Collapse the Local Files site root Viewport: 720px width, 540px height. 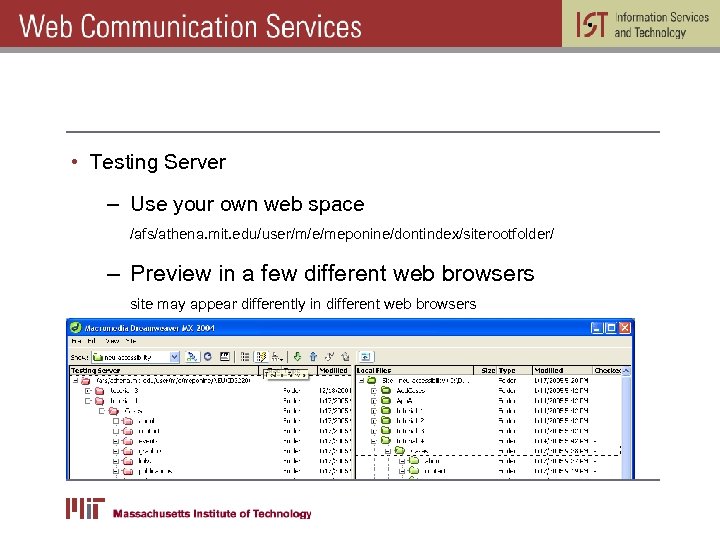coord(362,381)
